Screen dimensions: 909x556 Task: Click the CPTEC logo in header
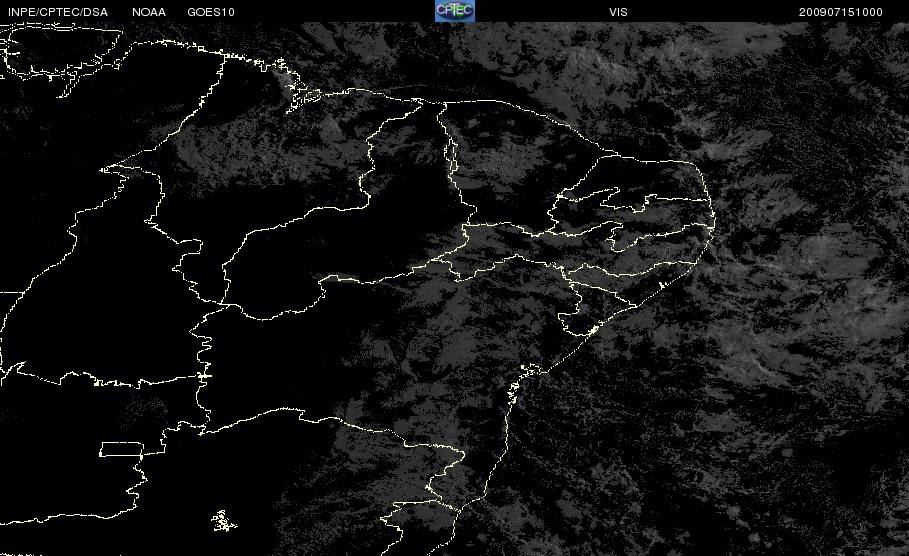pyautogui.click(x=454, y=10)
